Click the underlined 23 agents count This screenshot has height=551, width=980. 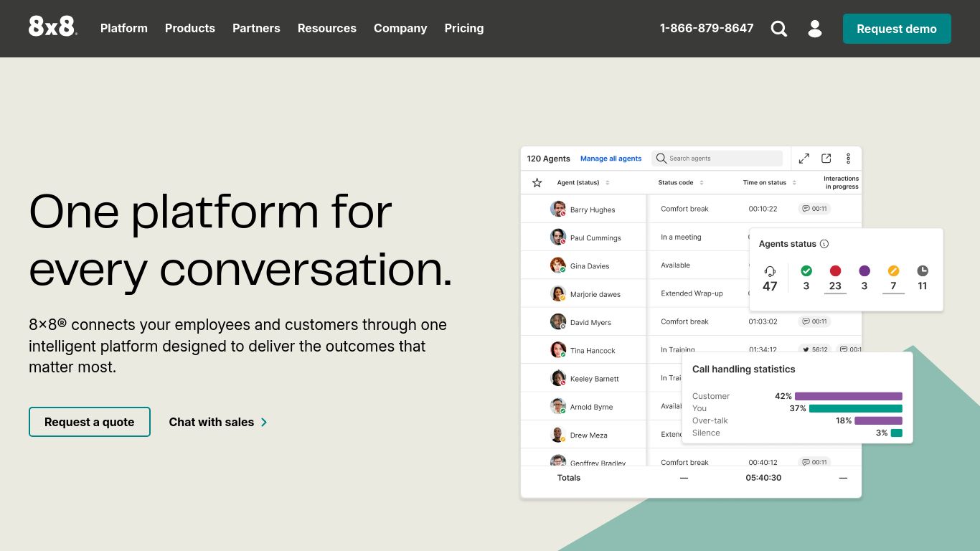[x=835, y=286]
